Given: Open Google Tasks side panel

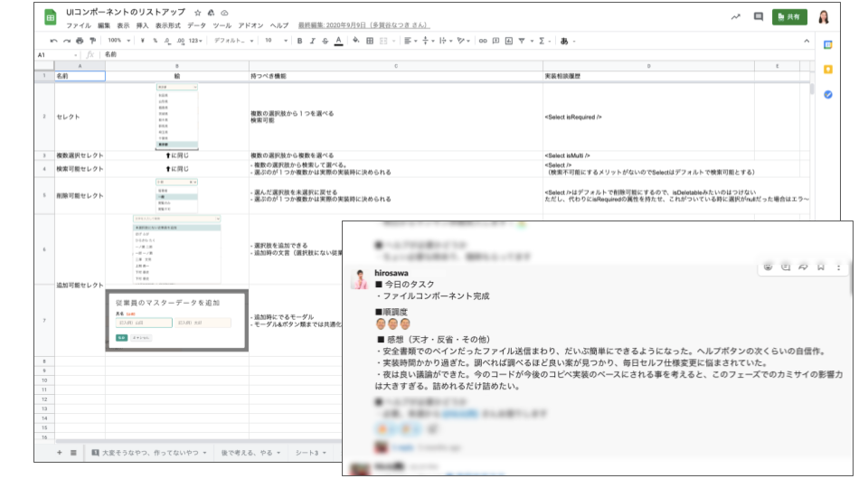Looking at the screenshot, I should pos(827,95).
